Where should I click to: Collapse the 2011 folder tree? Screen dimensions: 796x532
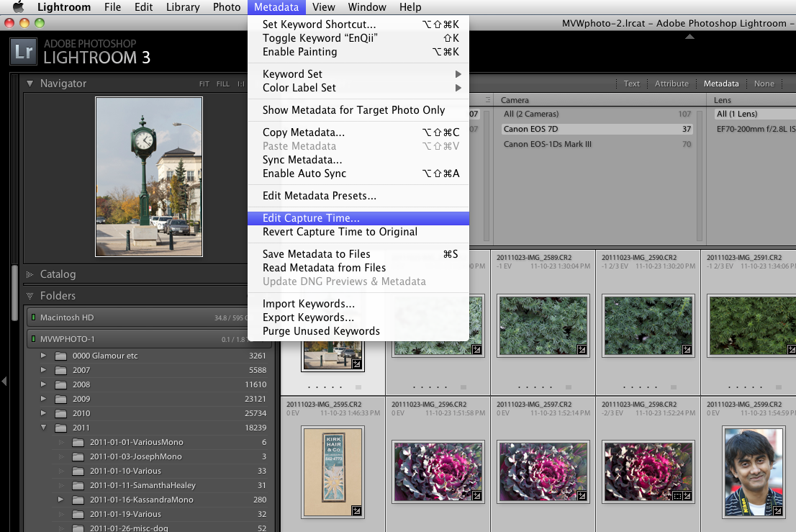[43, 428]
